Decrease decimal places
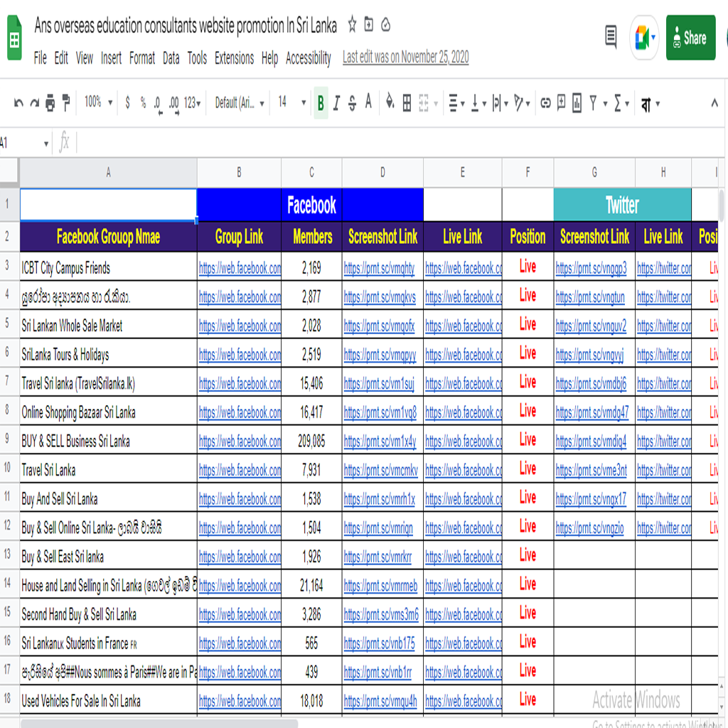Image resolution: width=728 pixels, height=728 pixels. pyautogui.click(x=158, y=104)
